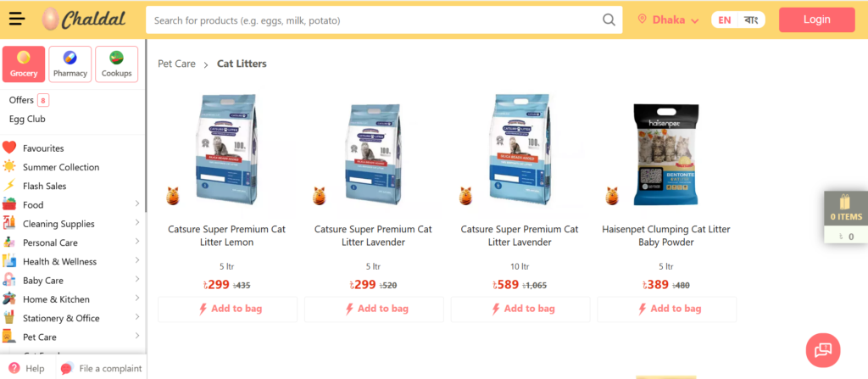
Task: Expand the Baby Care category arrow
Action: click(136, 279)
